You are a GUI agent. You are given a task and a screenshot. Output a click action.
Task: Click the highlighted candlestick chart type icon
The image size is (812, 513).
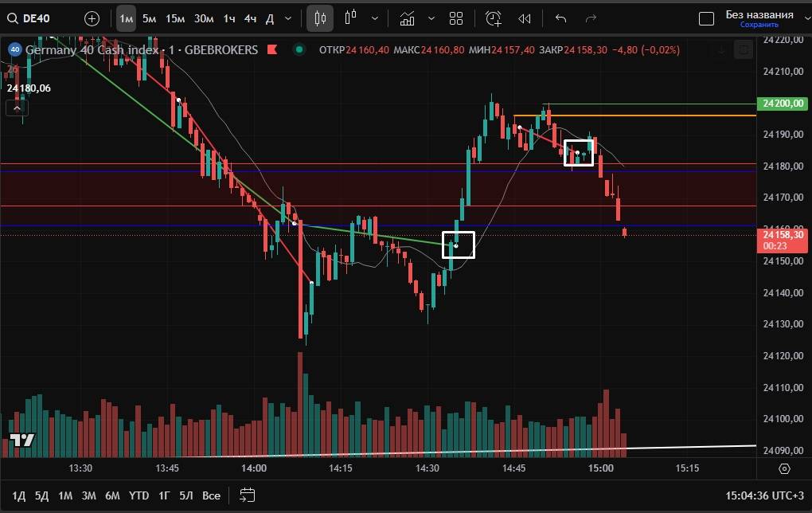click(320, 19)
